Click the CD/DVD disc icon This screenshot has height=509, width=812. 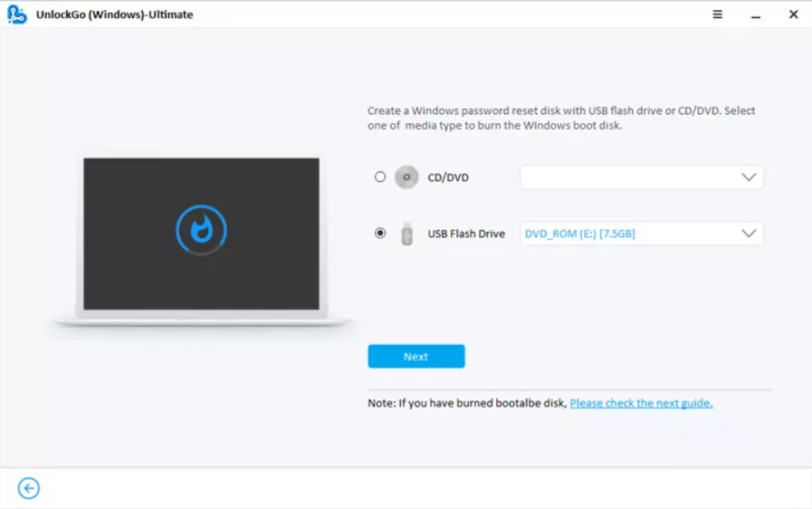406,178
